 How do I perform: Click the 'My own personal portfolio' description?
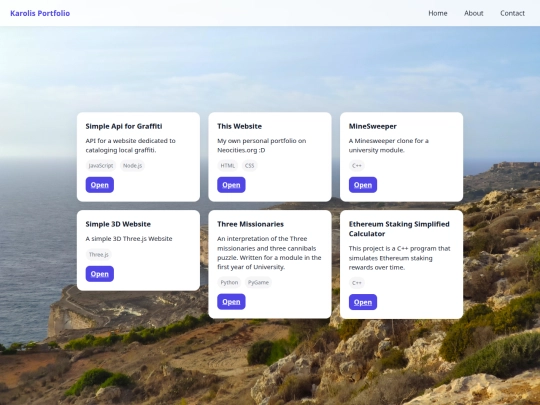(262, 145)
